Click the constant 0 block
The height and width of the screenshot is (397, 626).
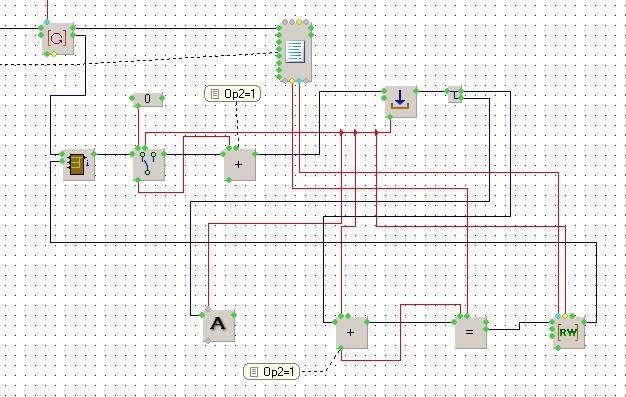pos(147,99)
